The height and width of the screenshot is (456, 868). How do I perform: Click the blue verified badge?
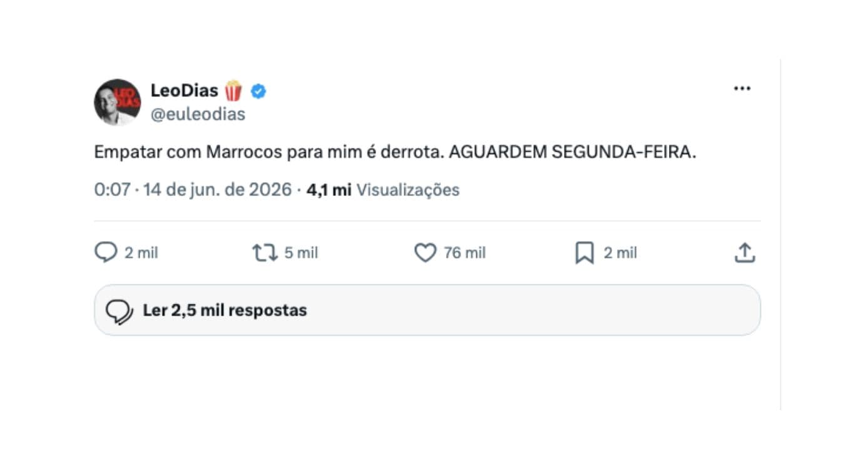[x=258, y=91]
